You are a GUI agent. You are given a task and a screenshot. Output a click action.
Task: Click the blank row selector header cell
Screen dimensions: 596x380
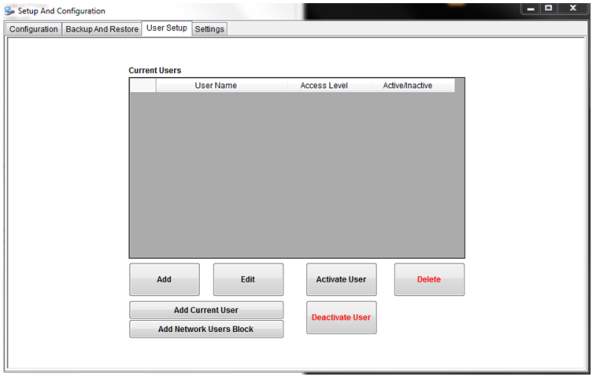click(143, 86)
